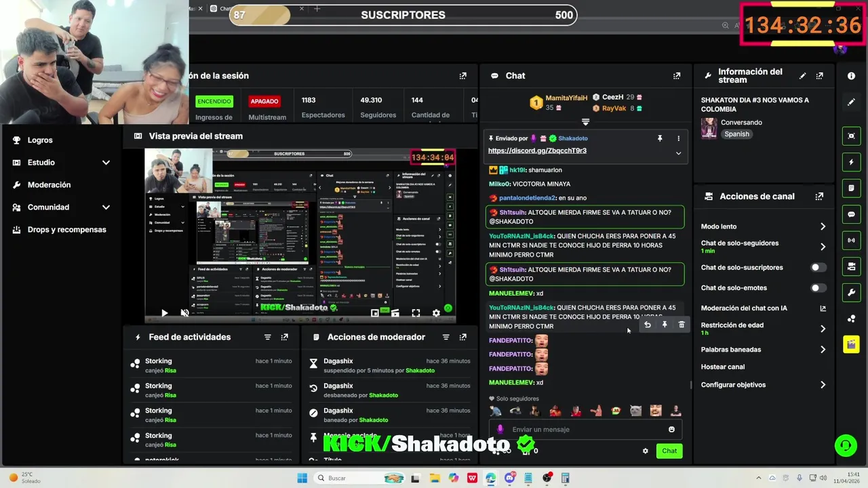Pop out the Información del stream panel
This screenshot has width=868, height=488.
[x=820, y=76]
